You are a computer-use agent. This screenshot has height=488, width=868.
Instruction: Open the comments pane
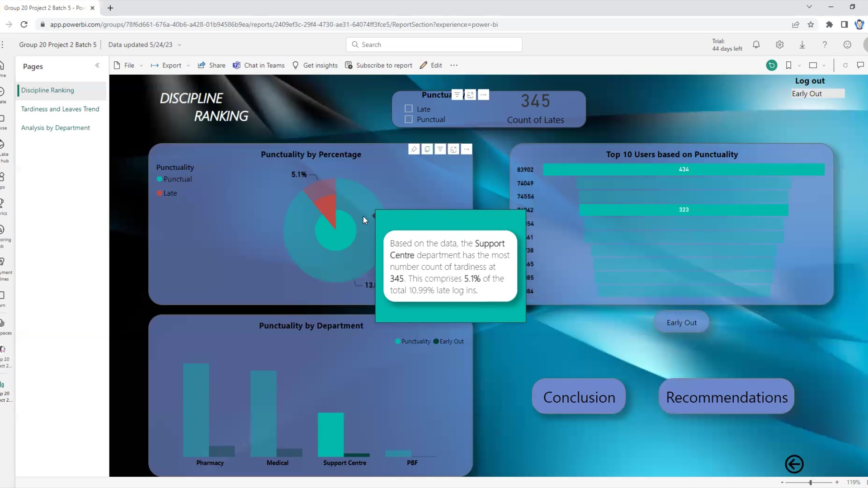pos(860,66)
